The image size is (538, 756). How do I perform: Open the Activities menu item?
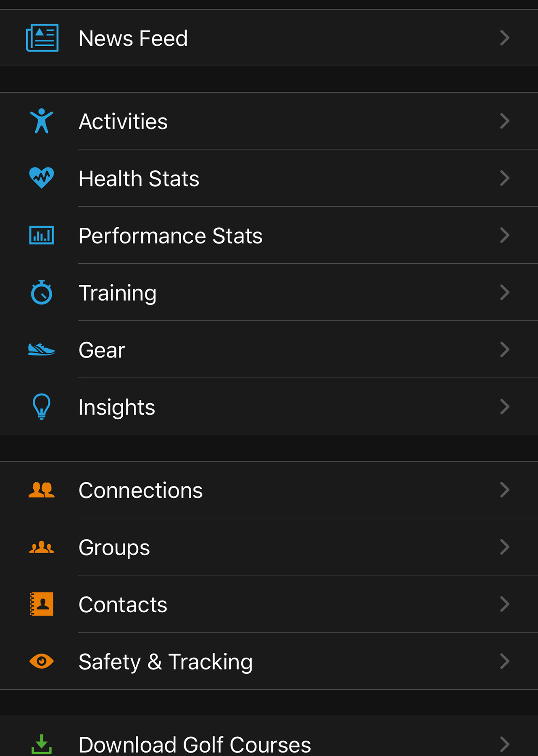pyautogui.click(x=123, y=121)
